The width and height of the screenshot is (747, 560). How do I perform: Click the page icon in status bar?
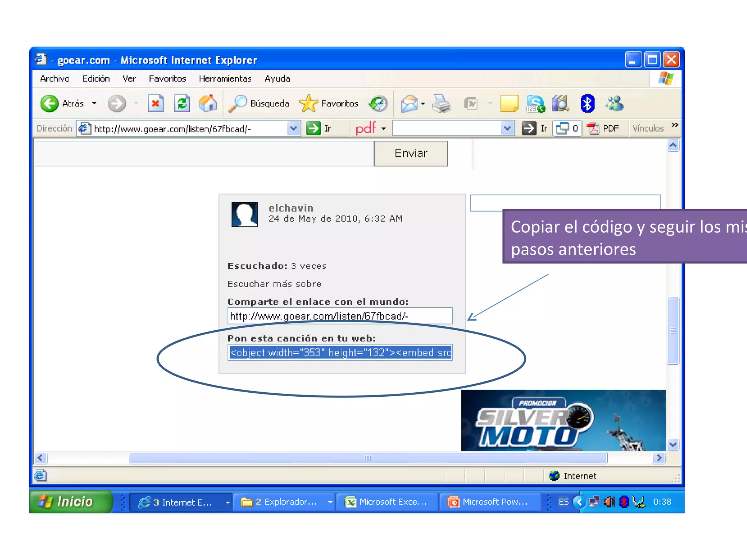40,475
